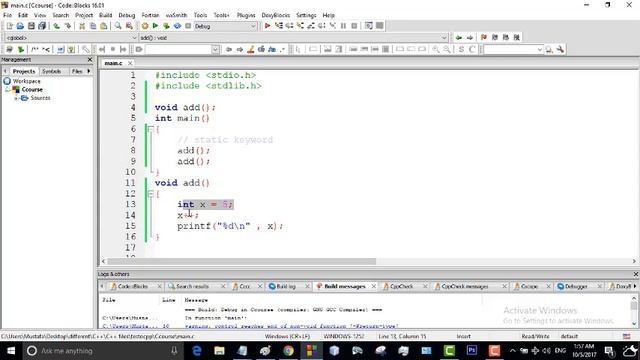Redo the last undone edit

click(68, 26)
